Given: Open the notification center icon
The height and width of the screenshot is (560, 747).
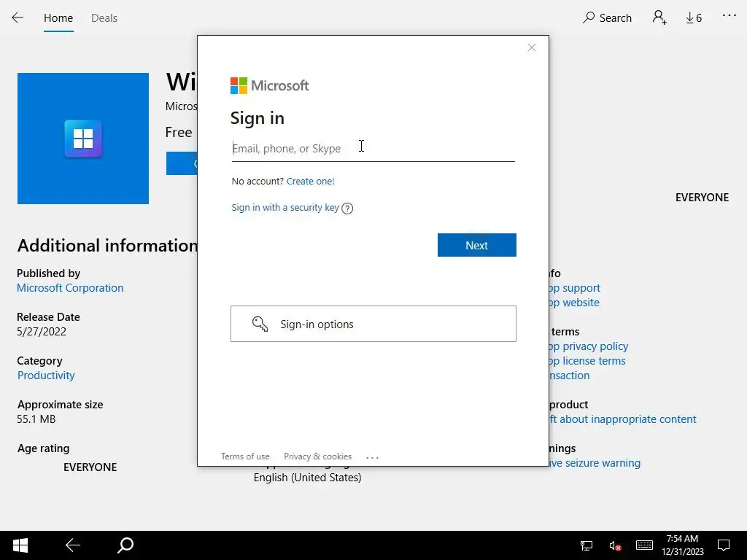Looking at the screenshot, I should click(x=724, y=545).
